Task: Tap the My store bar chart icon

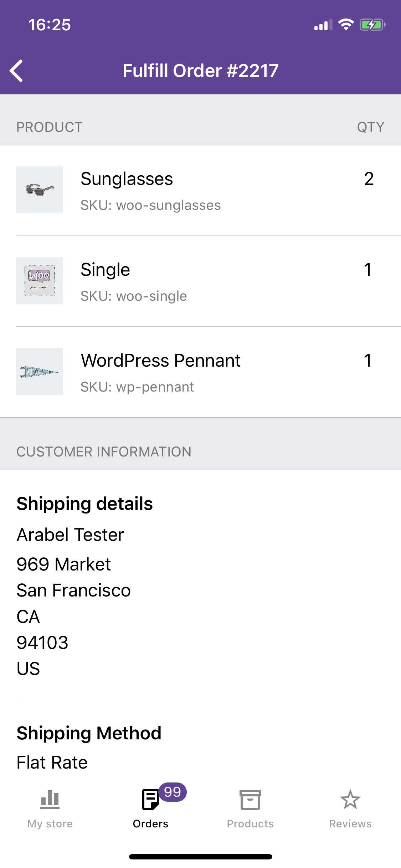Action: (50, 800)
